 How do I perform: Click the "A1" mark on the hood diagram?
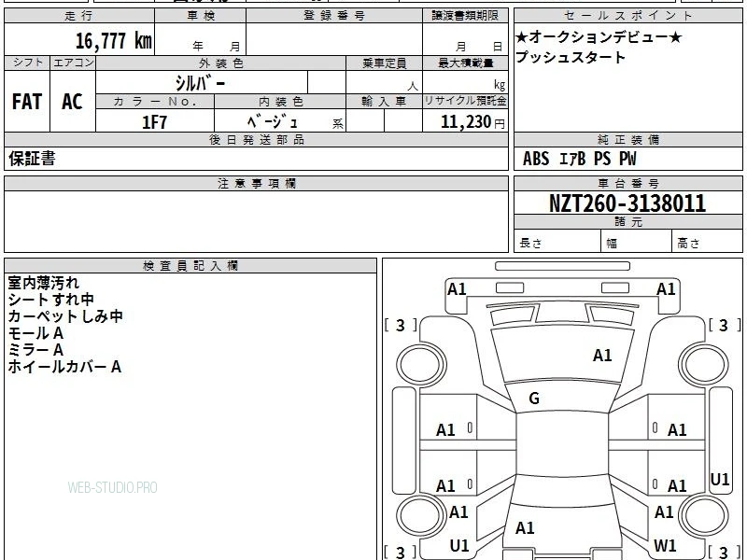tap(602, 356)
